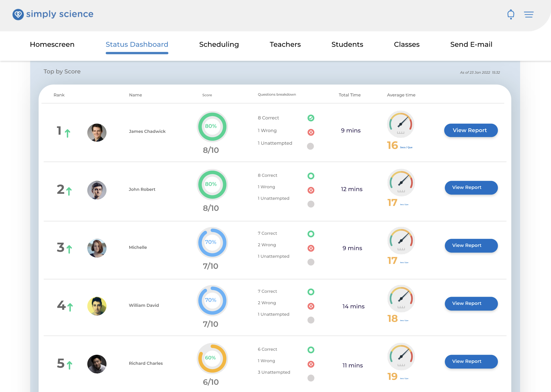The height and width of the screenshot is (392, 551).
Task: Click William David's average time gauge
Action: tap(401, 299)
